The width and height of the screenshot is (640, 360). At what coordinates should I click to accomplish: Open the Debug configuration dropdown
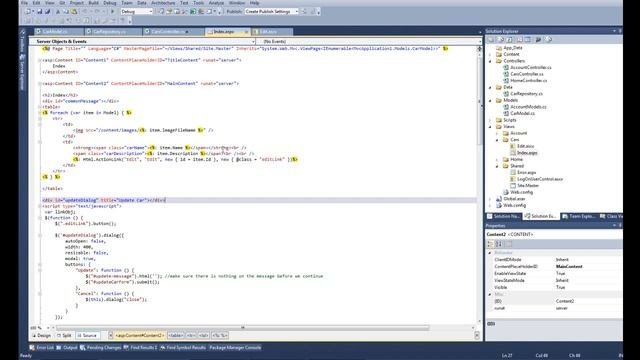click(137, 12)
